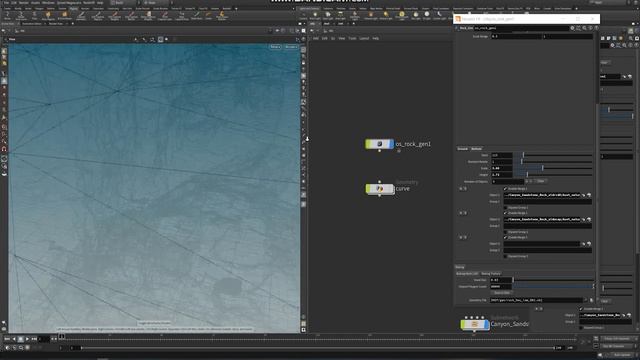Open file chooser for Geometry File
The image size is (640, 360).
coord(591,300)
